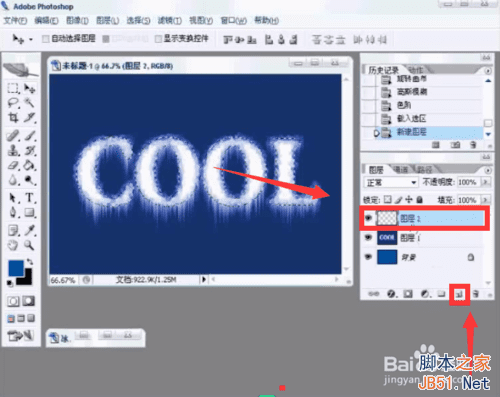Delete layer using Layers panel trash
500x397 pixels.
pos(476,294)
